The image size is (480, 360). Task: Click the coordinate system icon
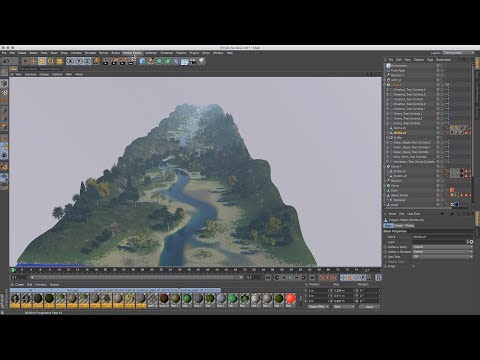coord(96,61)
